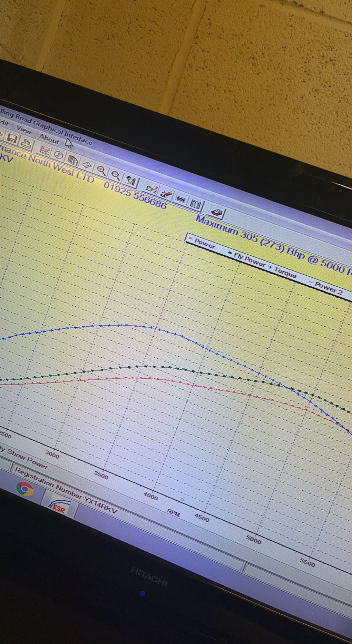Viewport: 352px width, 644px height.
Task: Click the 4500 RPM axis label
Action: 202,518
